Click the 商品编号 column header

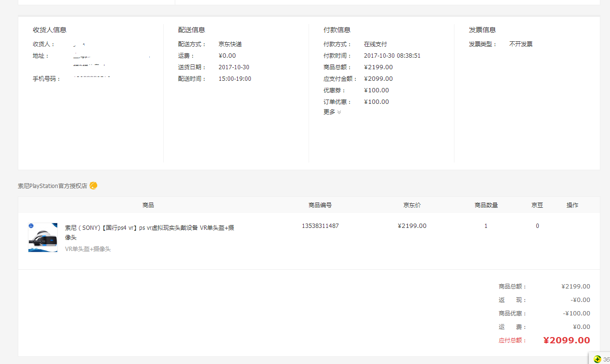(320, 205)
